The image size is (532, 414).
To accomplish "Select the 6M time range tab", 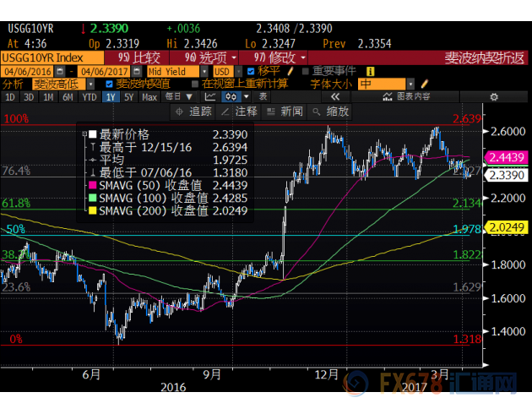I will click(68, 97).
